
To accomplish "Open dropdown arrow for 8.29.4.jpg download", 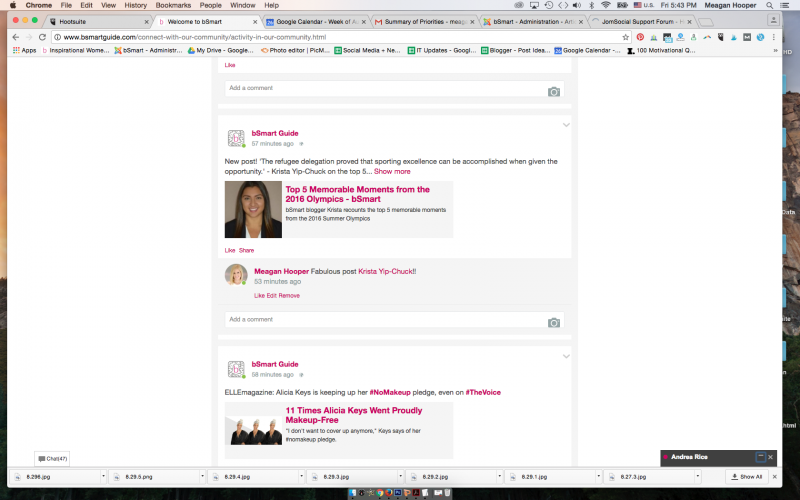I will pos(301,477).
